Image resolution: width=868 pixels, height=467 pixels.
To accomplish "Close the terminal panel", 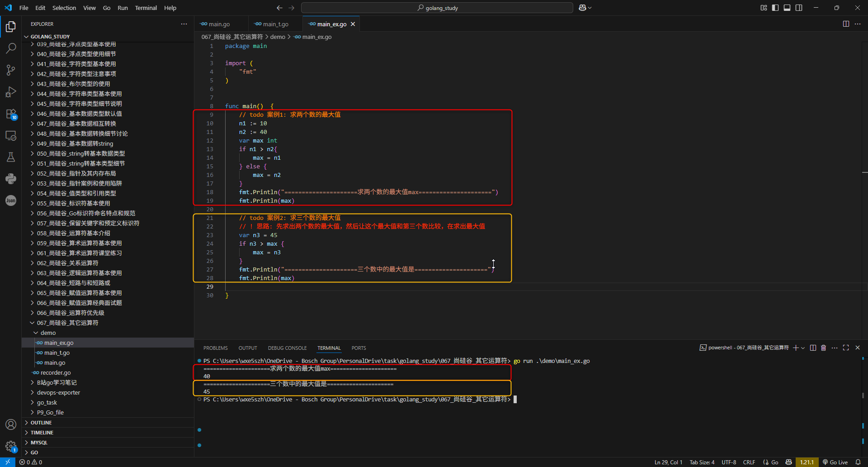I will coord(858,348).
